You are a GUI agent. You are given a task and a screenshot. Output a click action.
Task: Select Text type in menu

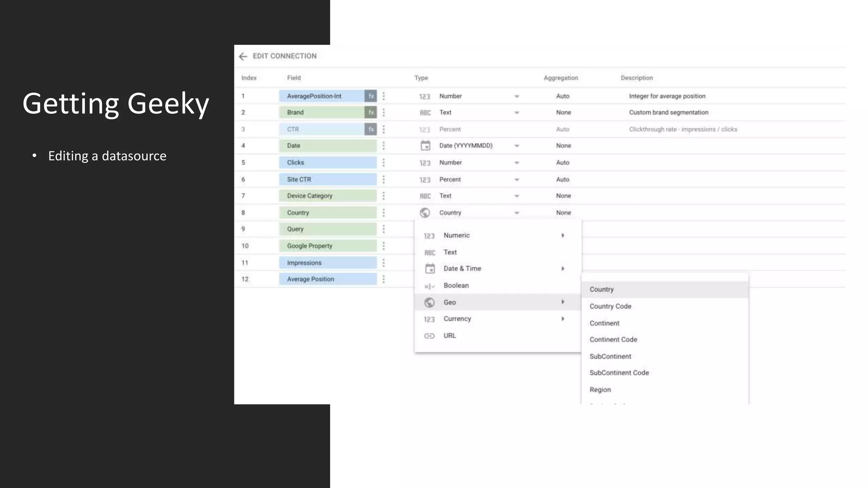pos(498,252)
